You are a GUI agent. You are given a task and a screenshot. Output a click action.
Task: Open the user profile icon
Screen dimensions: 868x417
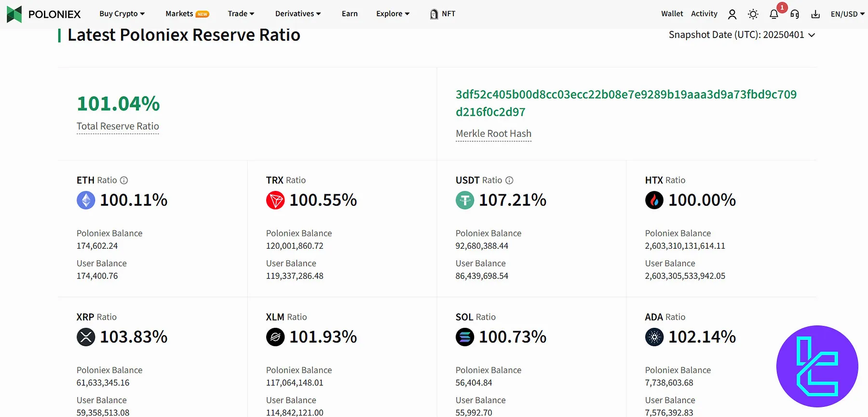point(732,14)
